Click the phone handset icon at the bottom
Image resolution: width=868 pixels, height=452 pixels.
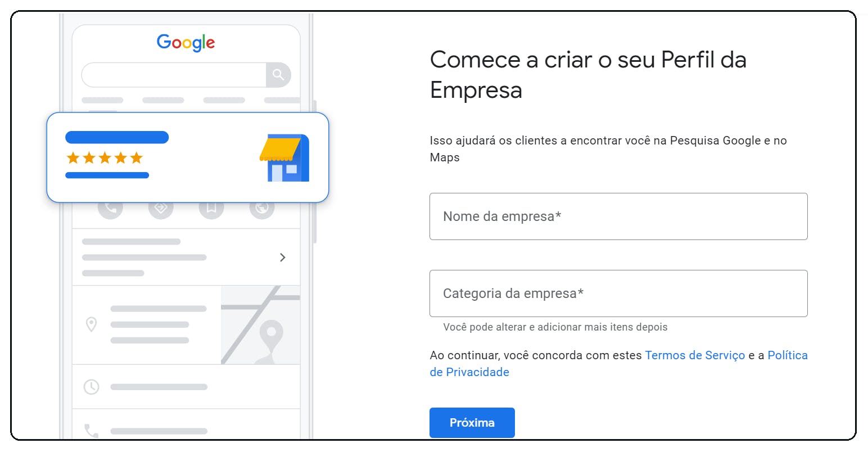[x=91, y=431]
